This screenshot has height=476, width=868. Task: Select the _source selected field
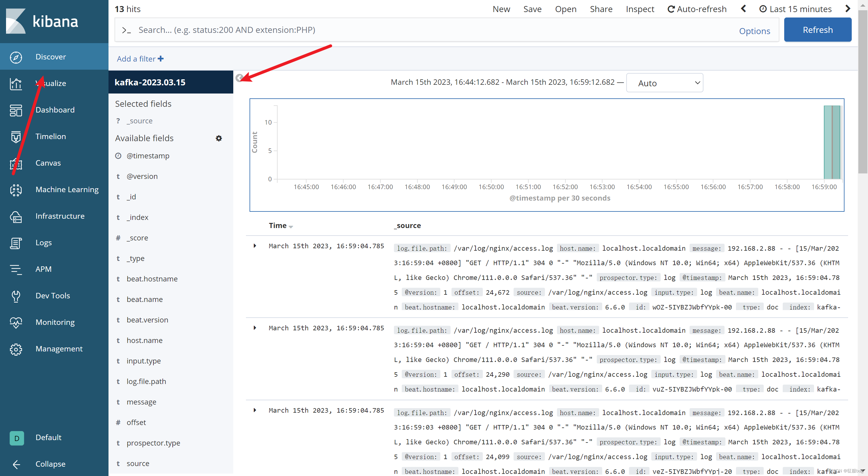coord(140,121)
